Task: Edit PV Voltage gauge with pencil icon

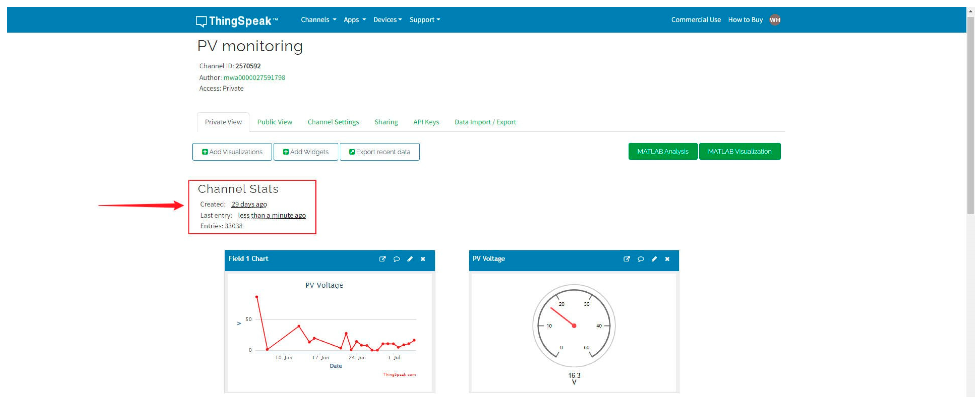Action: [x=654, y=259]
